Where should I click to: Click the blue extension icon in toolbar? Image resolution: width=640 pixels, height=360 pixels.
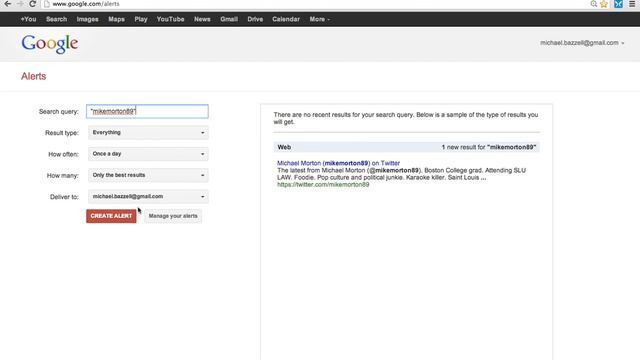(618, 4)
